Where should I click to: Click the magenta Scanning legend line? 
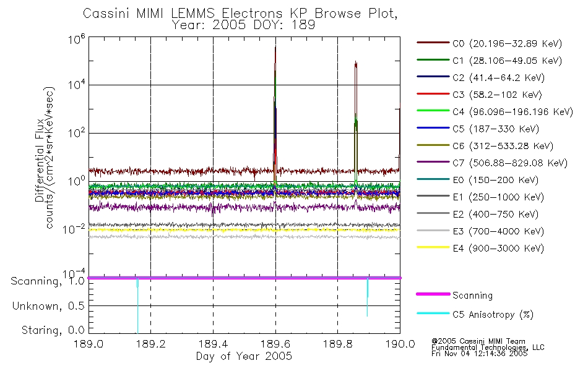point(433,294)
